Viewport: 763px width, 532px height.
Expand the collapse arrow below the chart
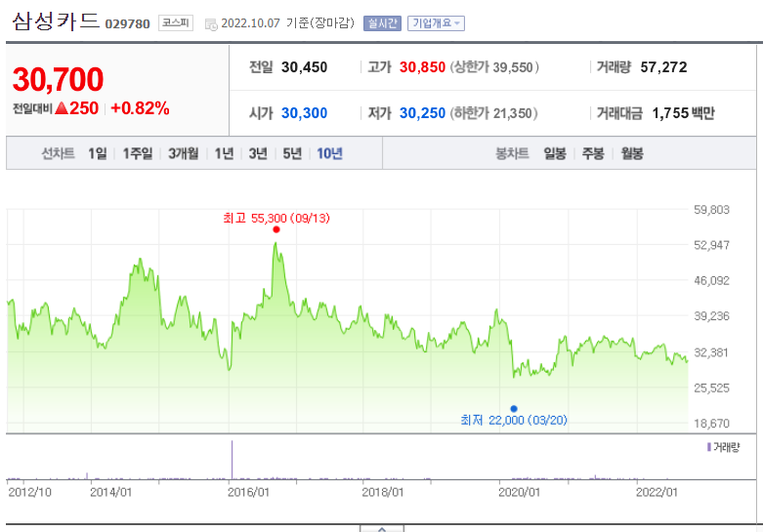pos(382,529)
